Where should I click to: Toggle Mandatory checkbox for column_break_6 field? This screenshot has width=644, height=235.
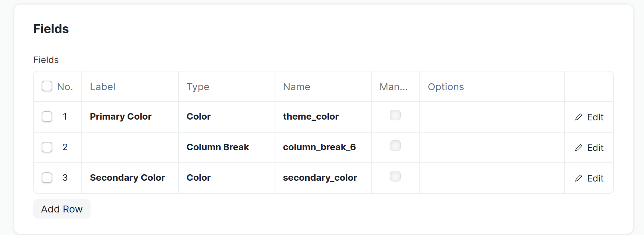pos(395,146)
